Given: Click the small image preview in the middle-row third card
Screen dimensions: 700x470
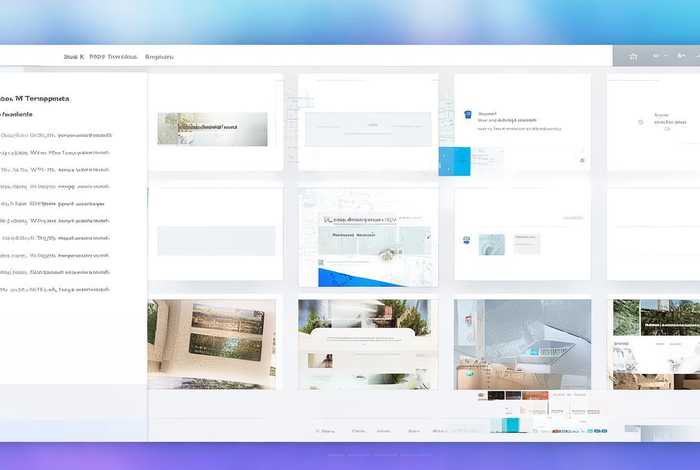Looking at the screenshot, I should (x=491, y=243).
